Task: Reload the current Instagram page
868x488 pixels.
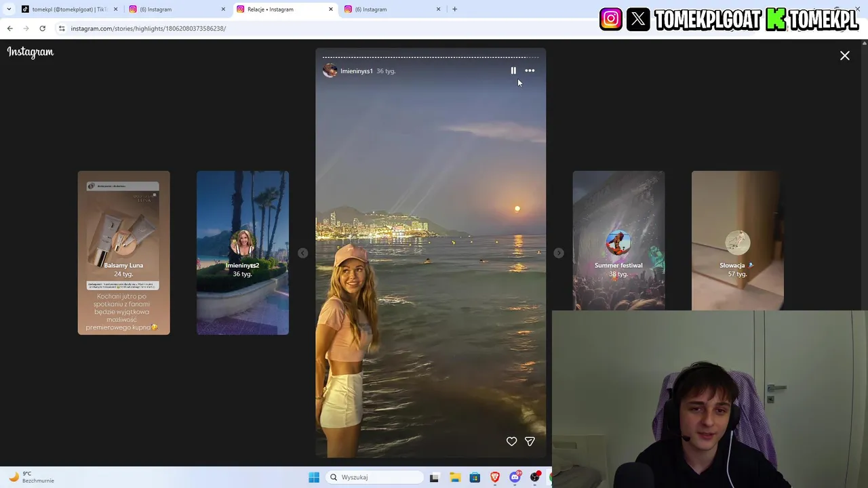Action: pyautogui.click(x=42, y=28)
